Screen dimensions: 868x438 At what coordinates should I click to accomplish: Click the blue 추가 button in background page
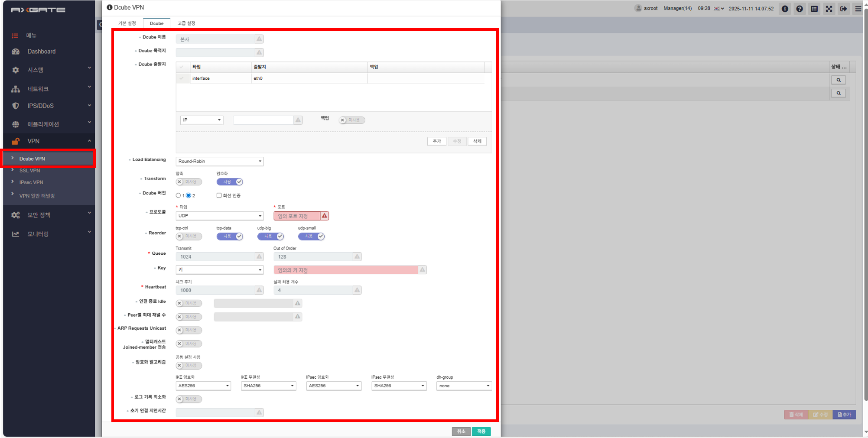pos(844,415)
